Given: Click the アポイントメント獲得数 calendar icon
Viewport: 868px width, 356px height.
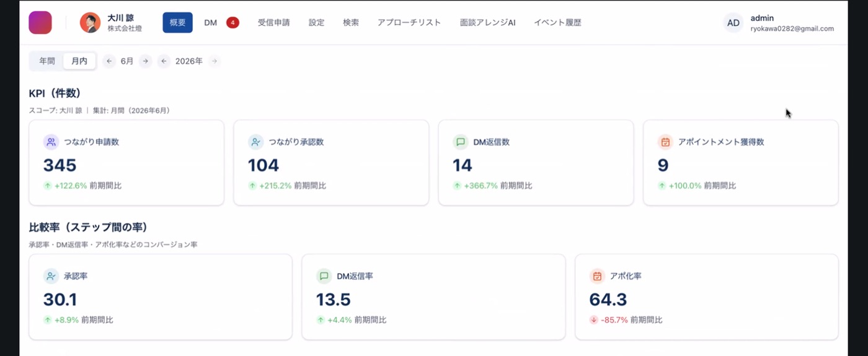Looking at the screenshot, I should pyautogui.click(x=665, y=142).
